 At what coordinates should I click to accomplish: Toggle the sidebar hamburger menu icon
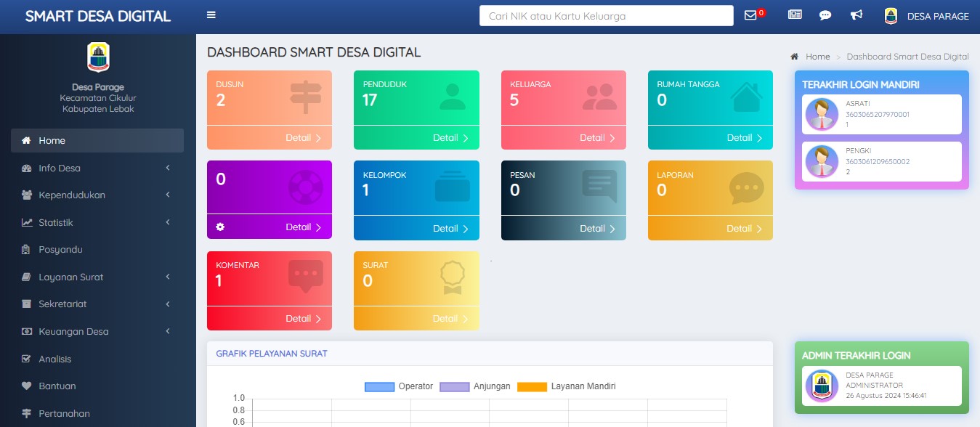click(x=211, y=15)
